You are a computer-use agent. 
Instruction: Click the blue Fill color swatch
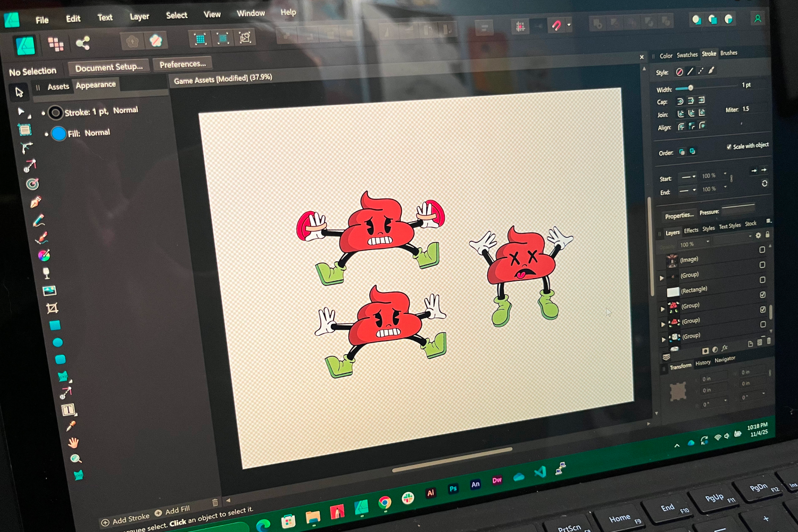coord(59,134)
